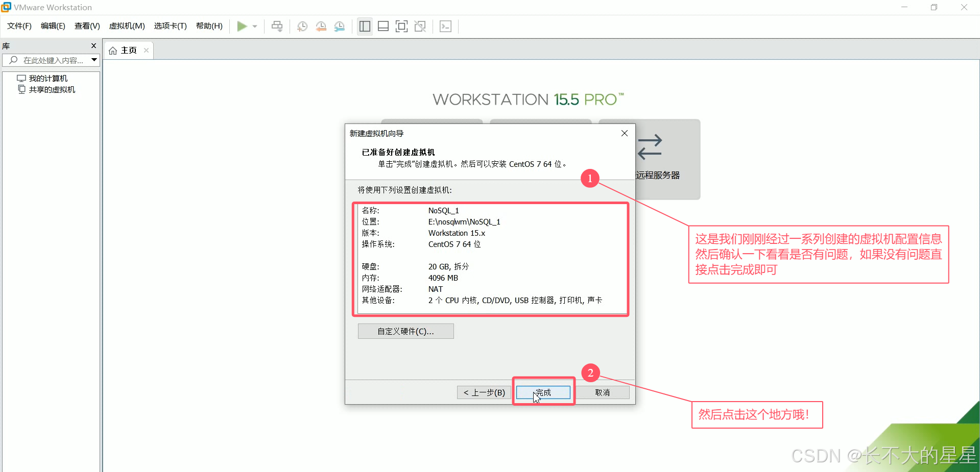
Task: Click the Take Snapshot clock icon
Action: [x=302, y=26]
